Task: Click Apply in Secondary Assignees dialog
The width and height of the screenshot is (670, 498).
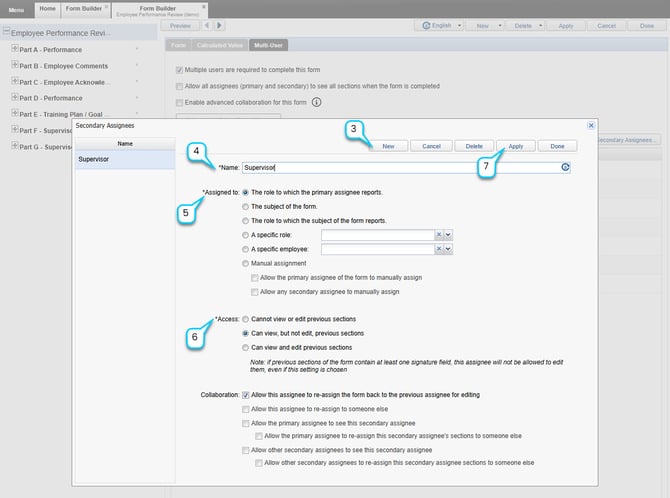Action: [516, 146]
